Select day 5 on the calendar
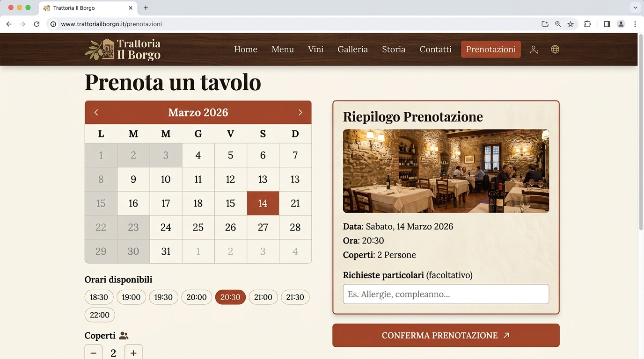 coord(230,155)
